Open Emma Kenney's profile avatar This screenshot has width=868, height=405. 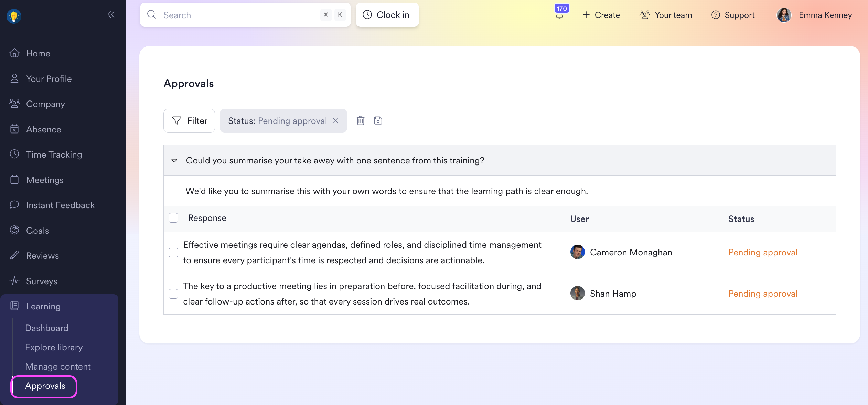pyautogui.click(x=784, y=15)
